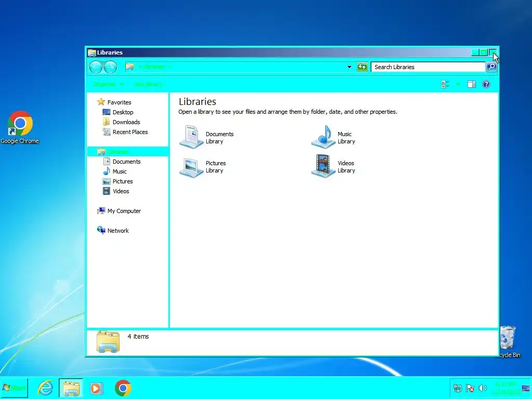
Task: Click Windows Explorer taskbar button
Action: click(x=71, y=388)
